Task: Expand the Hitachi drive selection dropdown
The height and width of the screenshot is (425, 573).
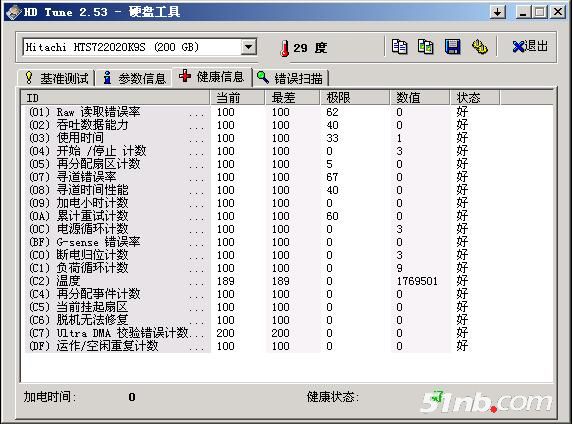Action: [249, 47]
